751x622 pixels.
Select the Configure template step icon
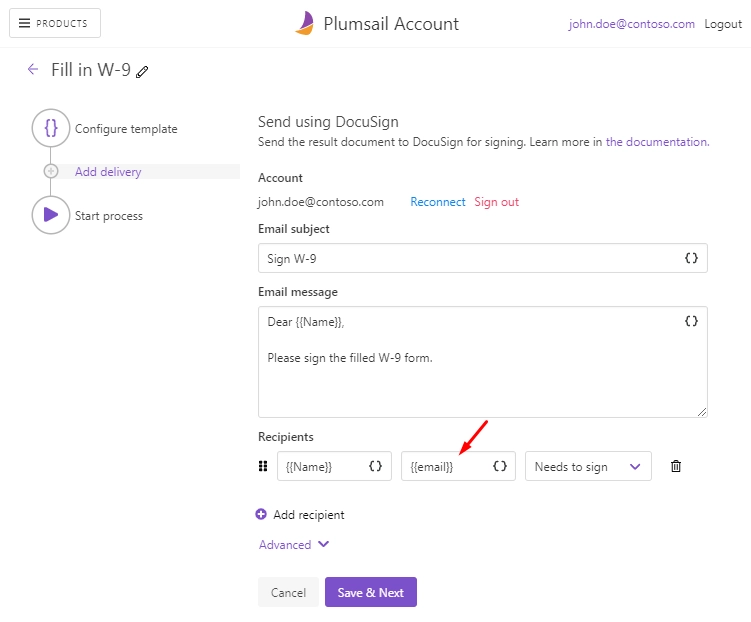tap(51, 128)
